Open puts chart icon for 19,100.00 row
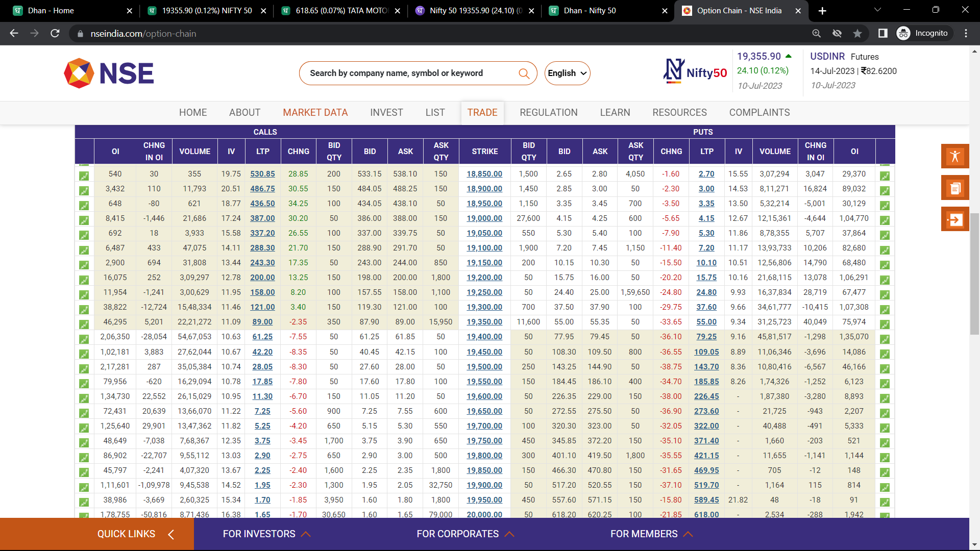980x551 pixels. (x=885, y=250)
